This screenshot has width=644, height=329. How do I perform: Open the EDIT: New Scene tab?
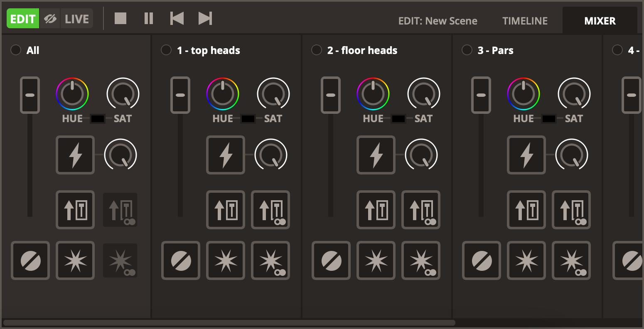438,21
